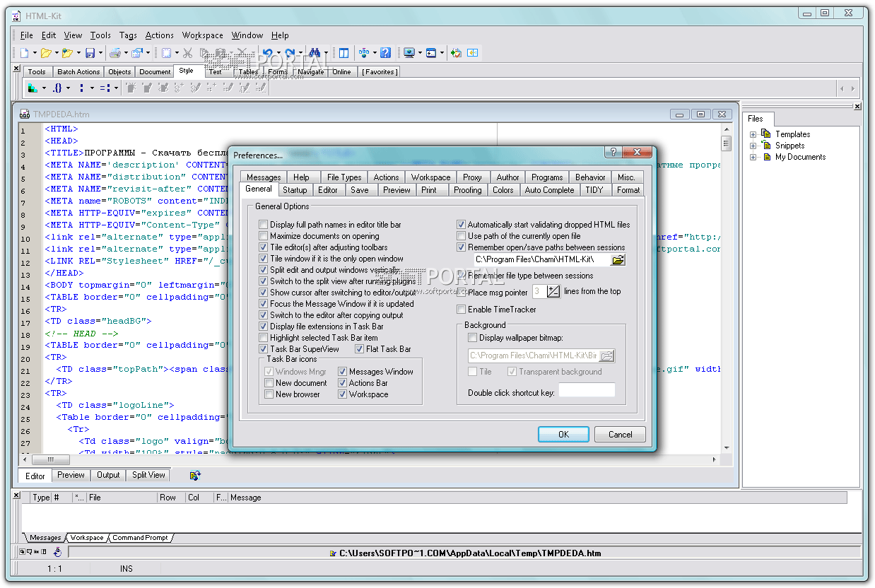Click the last icon on main toolbar
This screenshot has height=588, width=875.
click(x=473, y=53)
